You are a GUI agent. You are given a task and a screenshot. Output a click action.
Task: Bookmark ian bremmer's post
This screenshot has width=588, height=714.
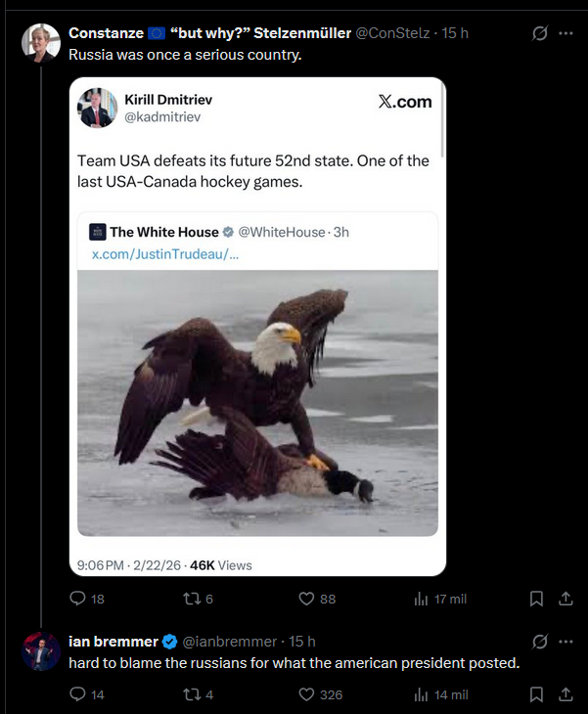(x=536, y=694)
